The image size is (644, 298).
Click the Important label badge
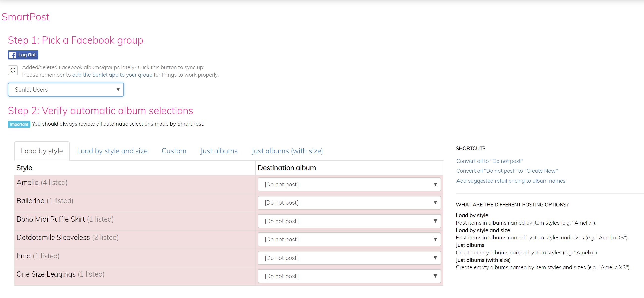(19, 124)
